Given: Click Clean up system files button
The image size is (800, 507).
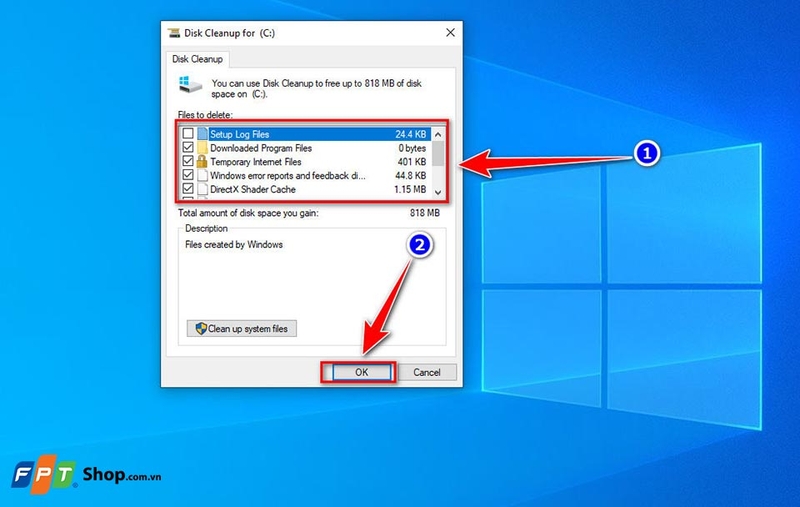Looking at the screenshot, I should [241, 329].
